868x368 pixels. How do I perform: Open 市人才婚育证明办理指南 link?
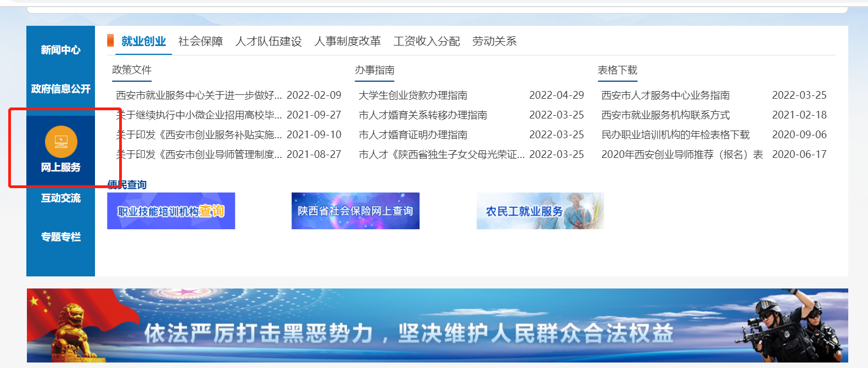pos(413,135)
